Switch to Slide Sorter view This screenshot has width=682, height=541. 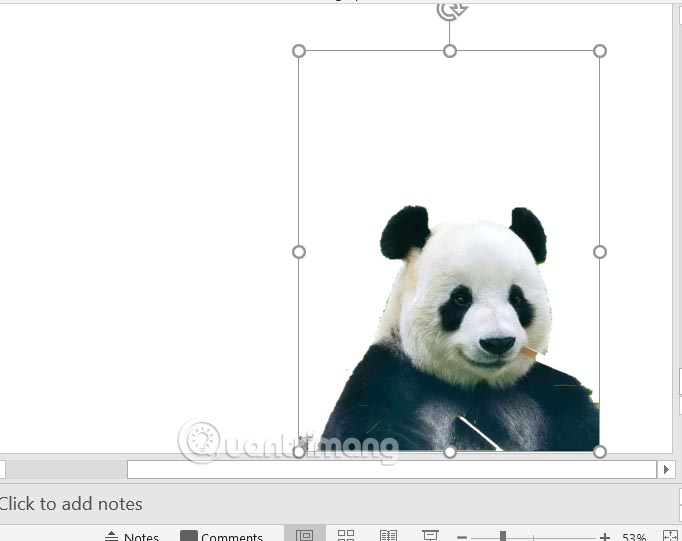(x=346, y=535)
